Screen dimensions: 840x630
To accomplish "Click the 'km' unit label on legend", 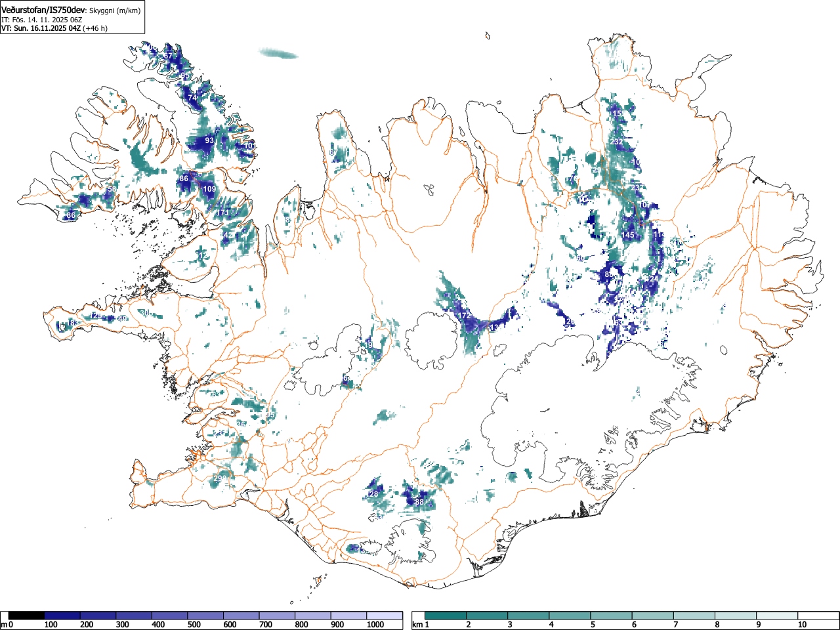I will [417, 624].
